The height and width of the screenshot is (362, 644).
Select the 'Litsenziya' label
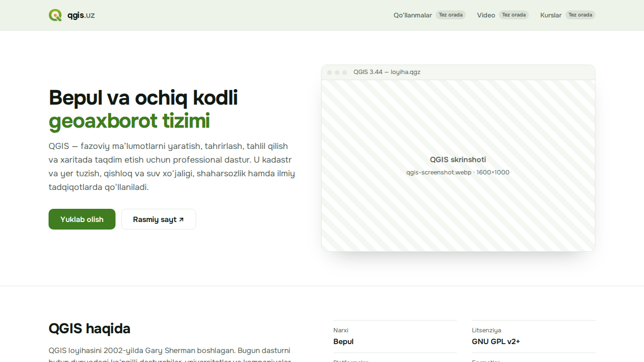tap(487, 330)
